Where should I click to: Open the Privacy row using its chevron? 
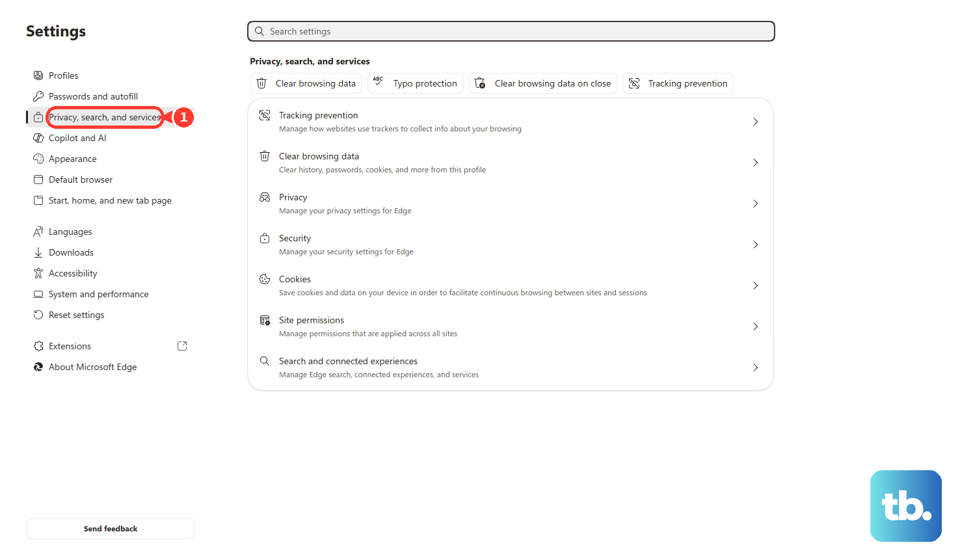coord(755,204)
